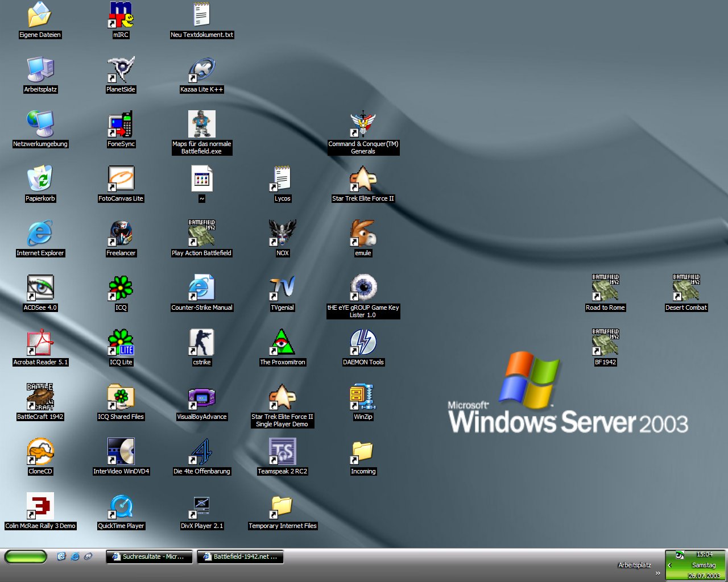Click the Internet Explorer desktop icon
The width and height of the screenshot is (728, 582).
click(x=40, y=234)
